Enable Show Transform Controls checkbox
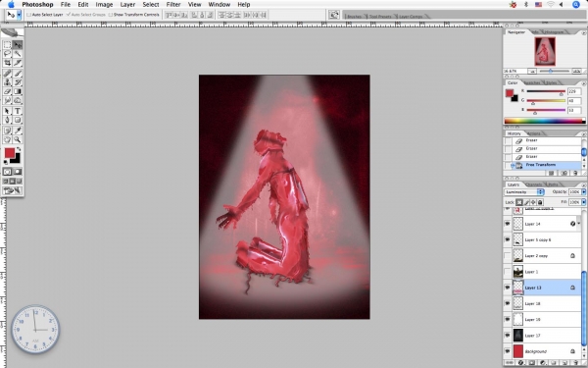This screenshot has height=368, width=588. click(110, 15)
